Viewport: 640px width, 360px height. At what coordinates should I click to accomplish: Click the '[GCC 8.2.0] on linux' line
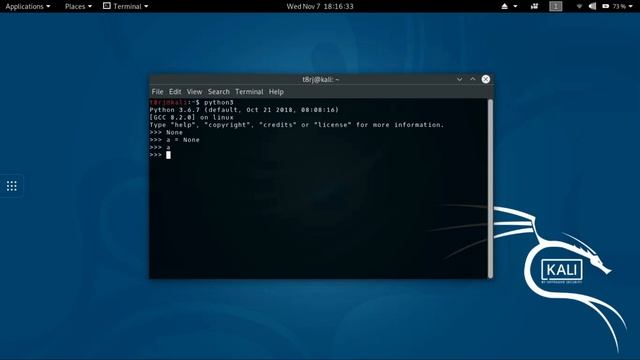pyautogui.click(x=191, y=118)
